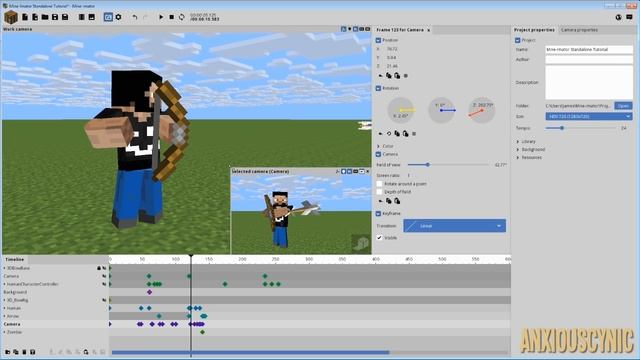Click the save-item icon in the timeline toolbar
This screenshot has width=640, height=360.
coord(33,352)
